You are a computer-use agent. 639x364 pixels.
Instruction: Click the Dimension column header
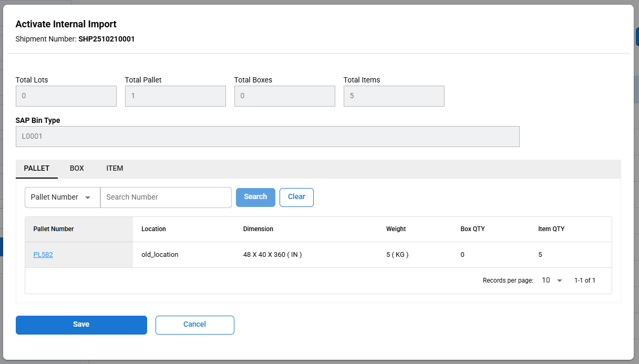pos(258,229)
